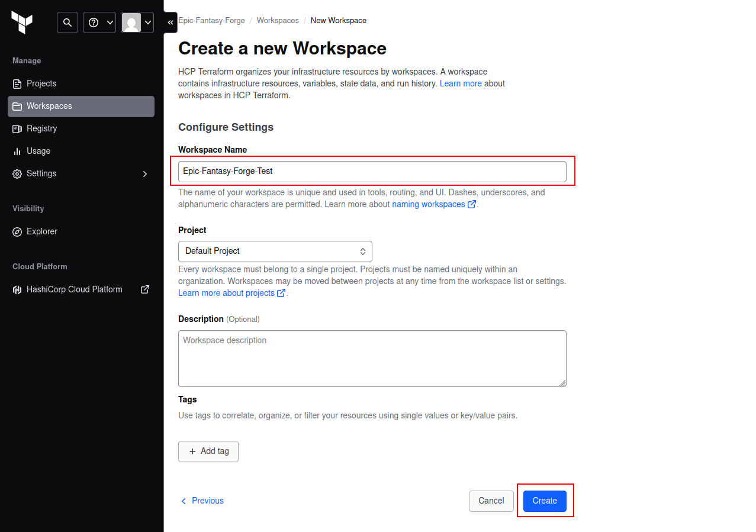Open the help question-mark menu

coord(99,22)
